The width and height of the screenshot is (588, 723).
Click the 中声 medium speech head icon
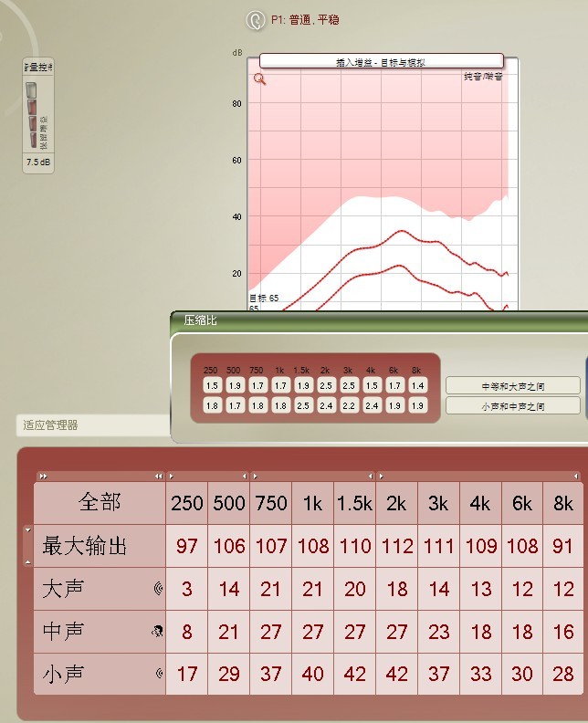click(157, 631)
